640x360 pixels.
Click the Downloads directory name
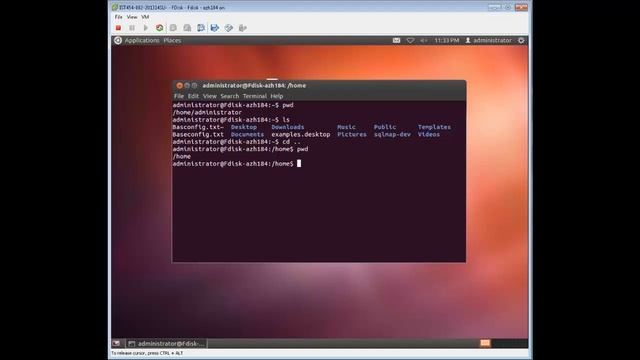click(288, 127)
